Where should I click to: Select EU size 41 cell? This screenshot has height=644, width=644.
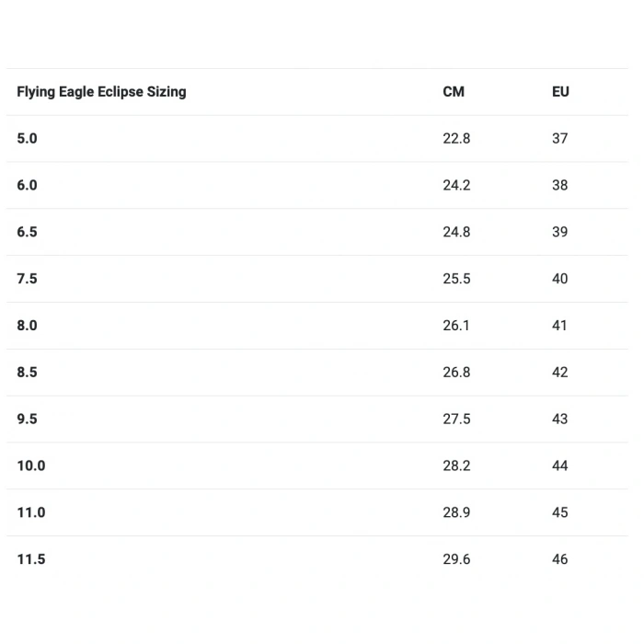[x=559, y=326]
